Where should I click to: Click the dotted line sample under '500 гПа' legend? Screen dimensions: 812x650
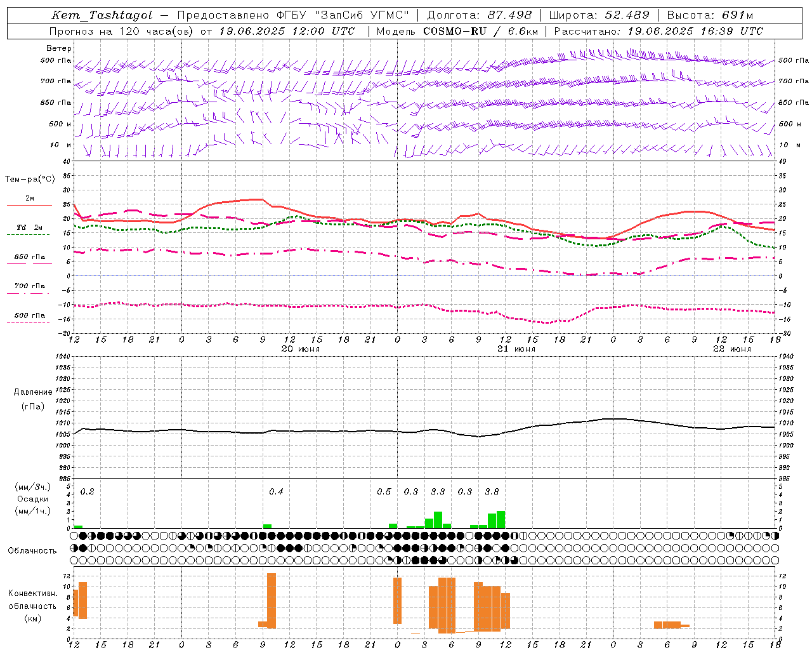click(x=28, y=323)
